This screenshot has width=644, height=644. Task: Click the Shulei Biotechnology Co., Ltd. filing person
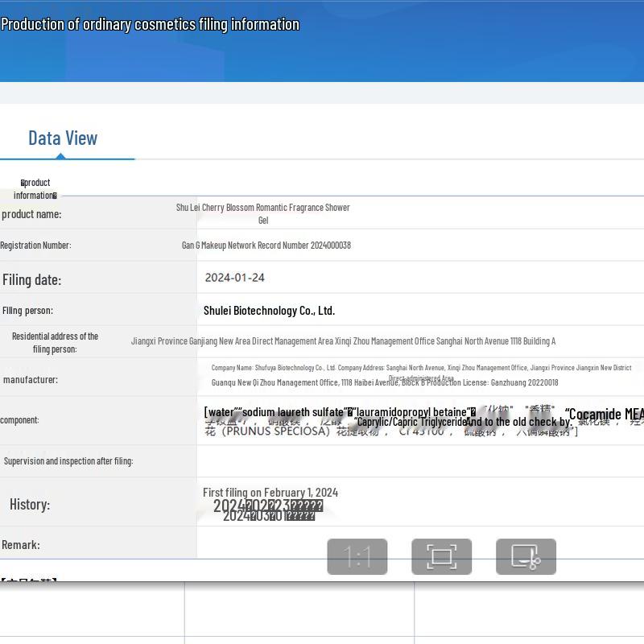pos(269,310)
